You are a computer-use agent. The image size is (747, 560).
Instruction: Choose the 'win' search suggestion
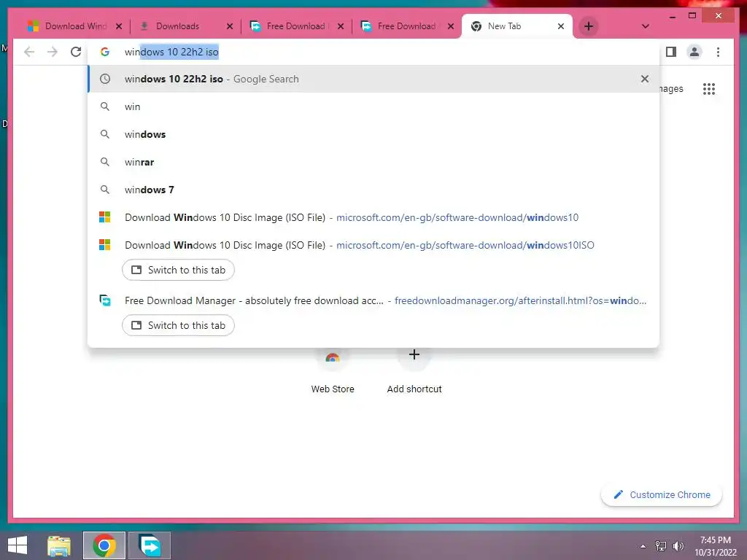[373, 106]
